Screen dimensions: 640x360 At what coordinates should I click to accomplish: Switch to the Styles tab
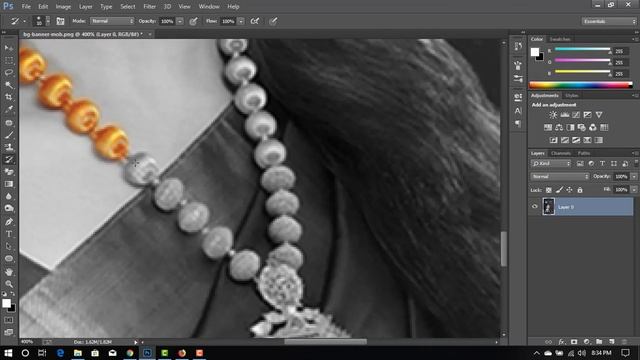[571, 96]
